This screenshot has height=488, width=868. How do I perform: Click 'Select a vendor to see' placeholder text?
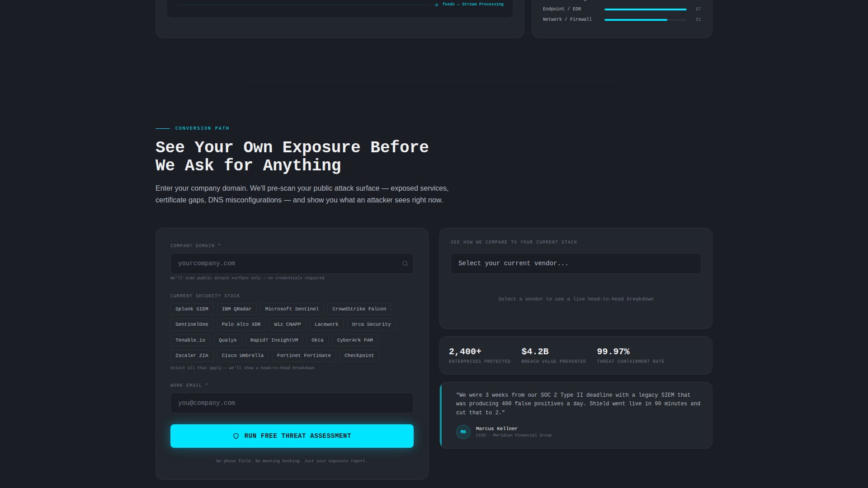coord(576,299)
